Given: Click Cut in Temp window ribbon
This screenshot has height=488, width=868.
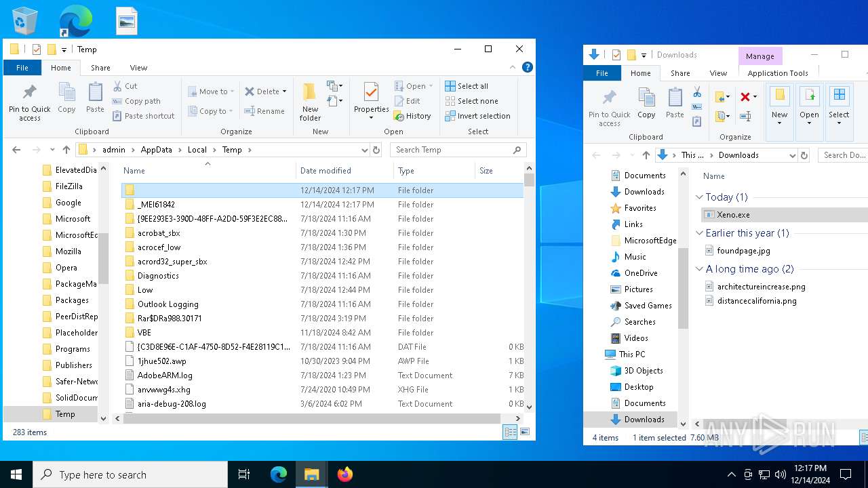Looking at the screenshot, I should (125, 86).
